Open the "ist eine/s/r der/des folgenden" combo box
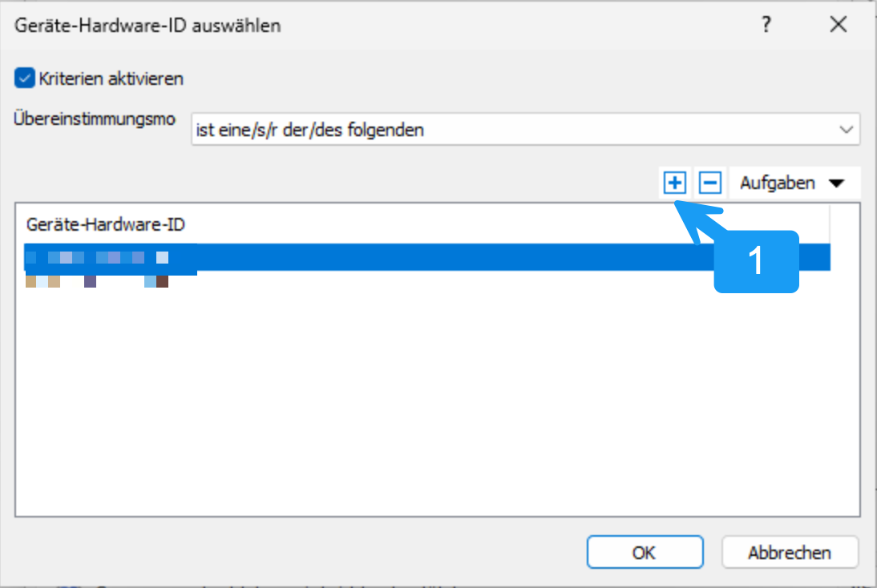 click(x=513, y=129)
